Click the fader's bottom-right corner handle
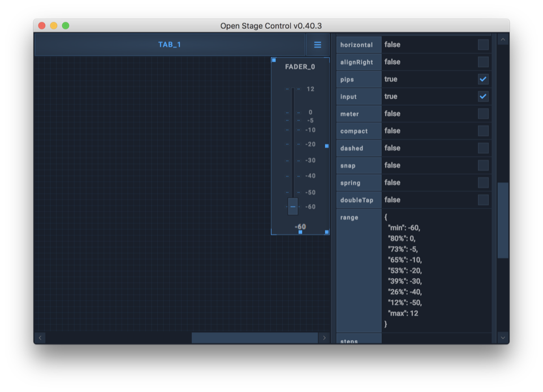The image size is (543, 392). pos(327,232)
